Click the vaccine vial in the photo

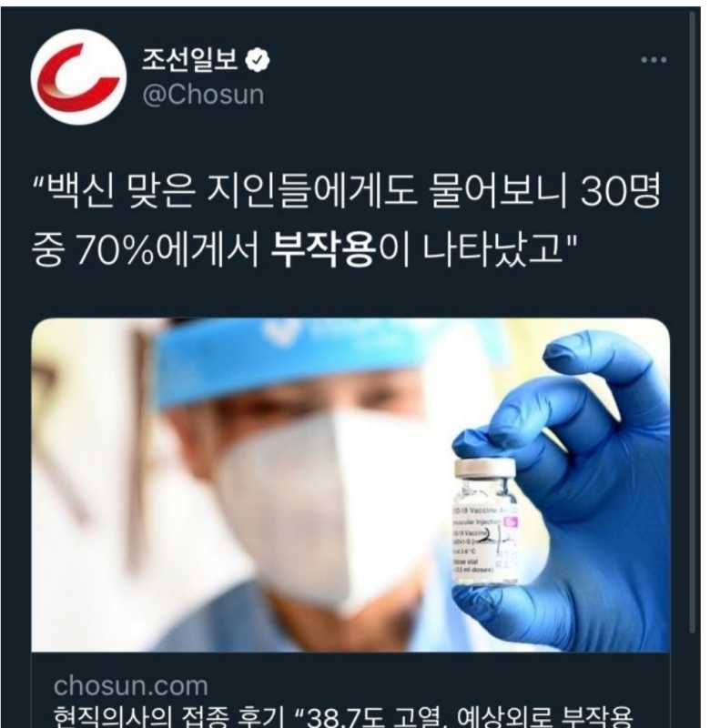[485, 521]
